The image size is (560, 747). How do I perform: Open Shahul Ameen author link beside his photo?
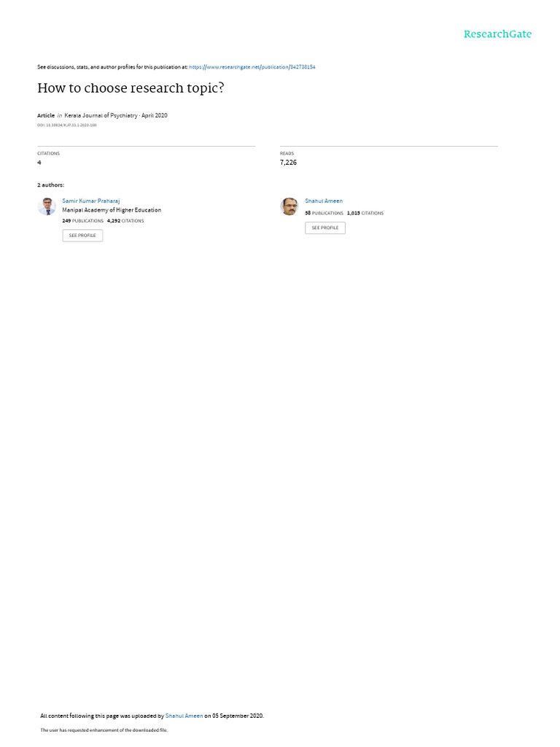tap(324, 201)
